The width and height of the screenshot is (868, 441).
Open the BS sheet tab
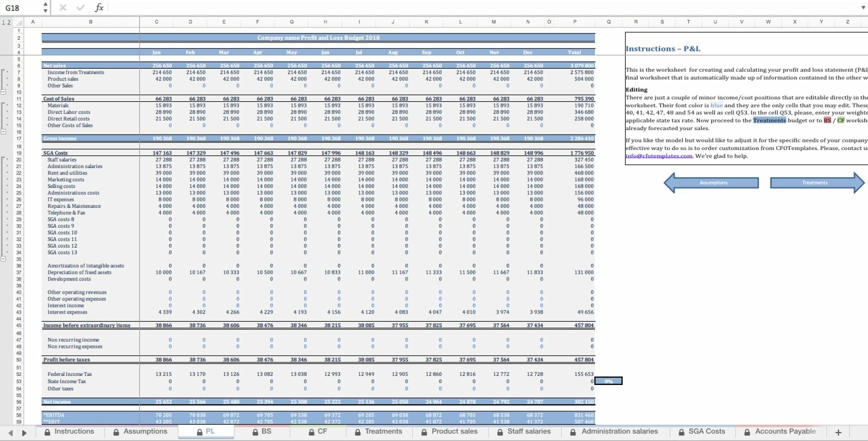coord(262,432)
